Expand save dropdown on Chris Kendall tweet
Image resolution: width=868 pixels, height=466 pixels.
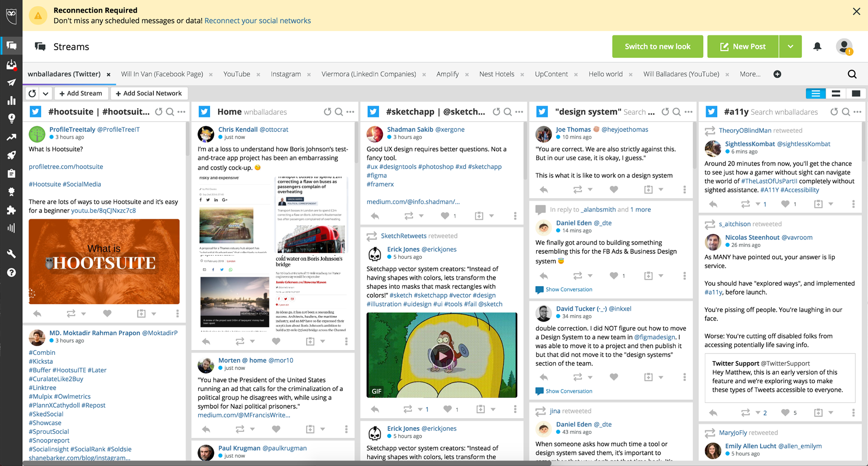(323, 341)
